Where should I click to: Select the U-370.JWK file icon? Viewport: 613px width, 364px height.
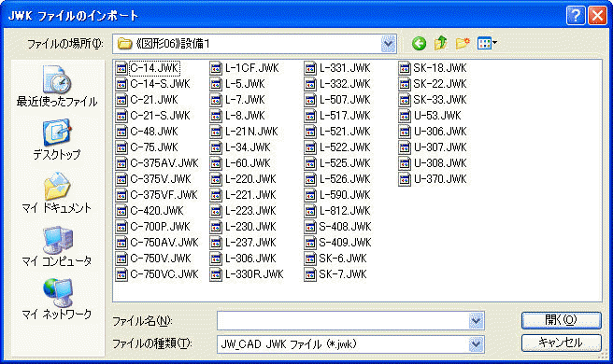point(405,179)
